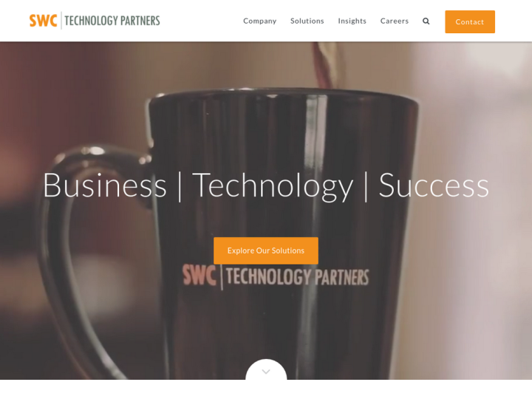Screen dimensions: 532x399
Task: Click the mug's TECHNOLOGY PARTNERS printed text
Action: 298,277
